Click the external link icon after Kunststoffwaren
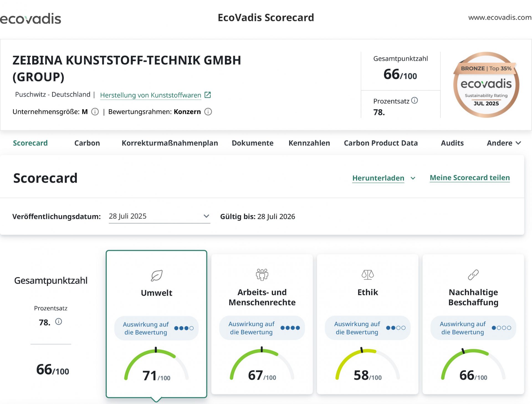The height and width of the screenshot is (404, 532). pyautogui.click(x=208, y=95)
